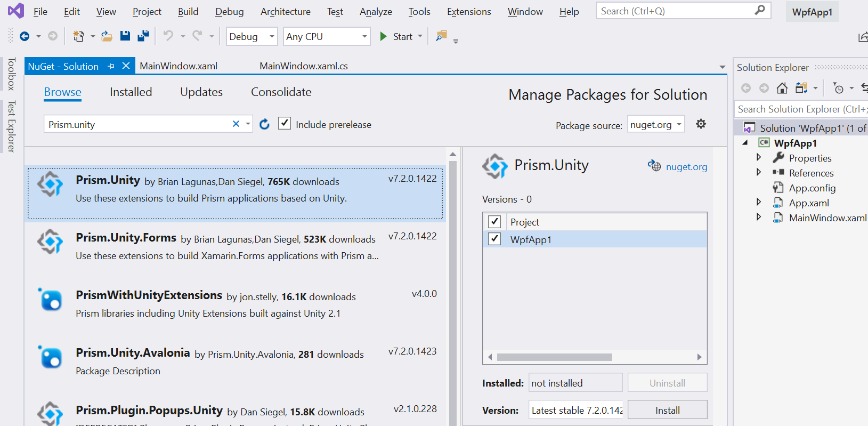Click the projects list horizontal scrollbar thumb

pos(555,357)
